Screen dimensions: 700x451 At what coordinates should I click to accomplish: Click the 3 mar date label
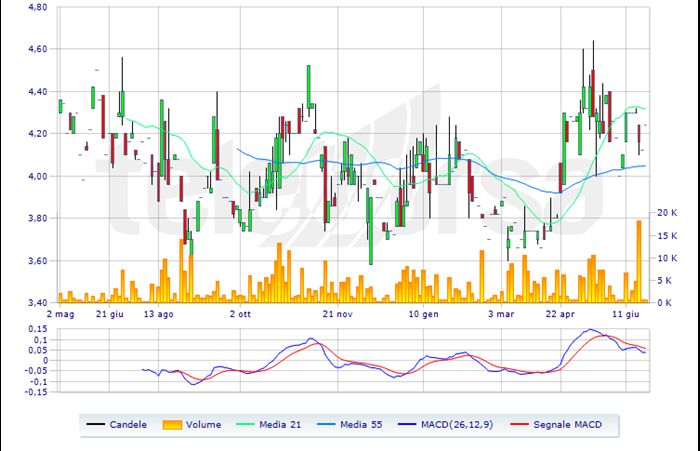pos(501,314)
